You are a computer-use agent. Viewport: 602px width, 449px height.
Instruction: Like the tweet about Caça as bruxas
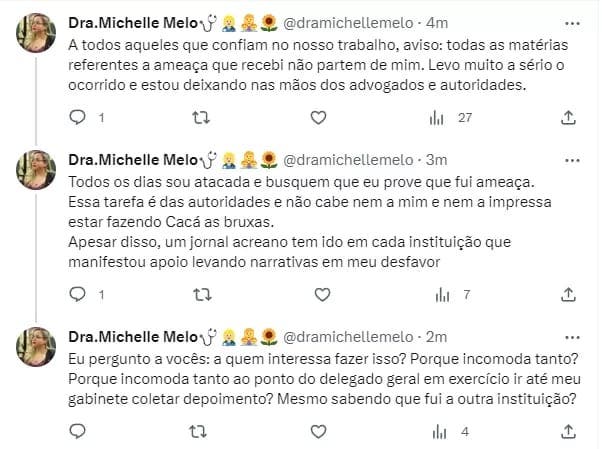click(x=318, y=294)
